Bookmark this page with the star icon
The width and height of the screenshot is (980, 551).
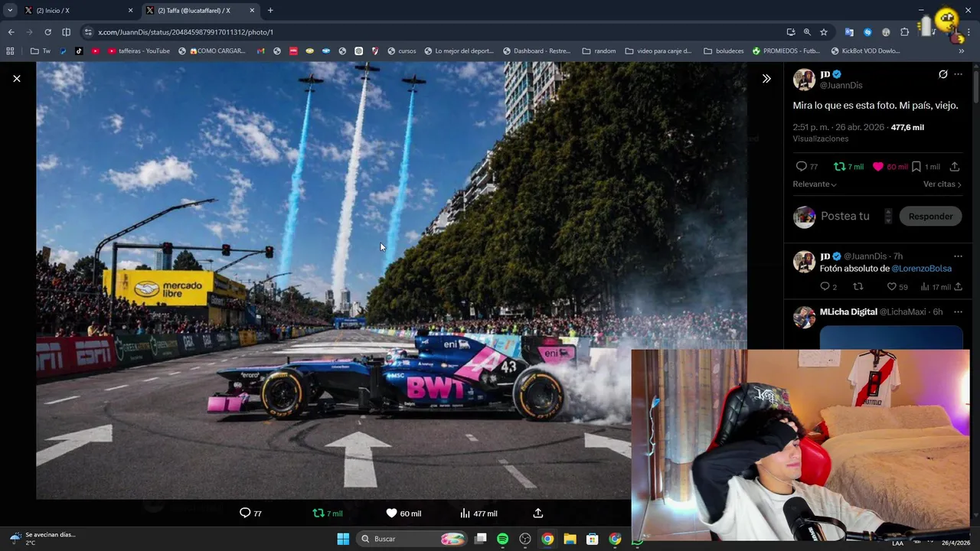tap(824, 32)
